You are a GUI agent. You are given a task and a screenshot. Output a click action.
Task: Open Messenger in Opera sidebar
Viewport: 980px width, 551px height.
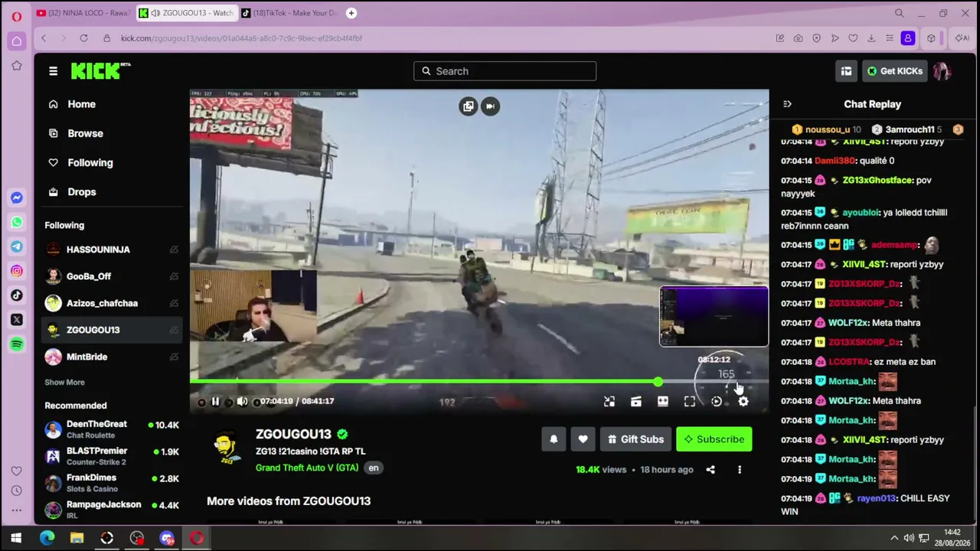17,198
